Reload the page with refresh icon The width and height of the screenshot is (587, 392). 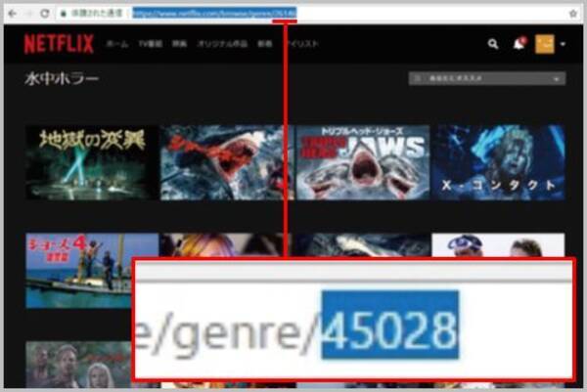tap(45, 14)
